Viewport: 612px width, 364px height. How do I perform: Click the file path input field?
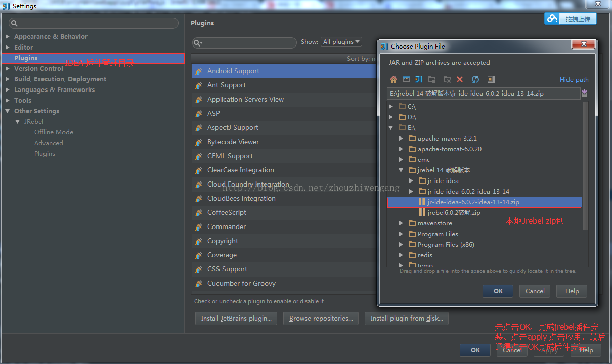point(484,93)
